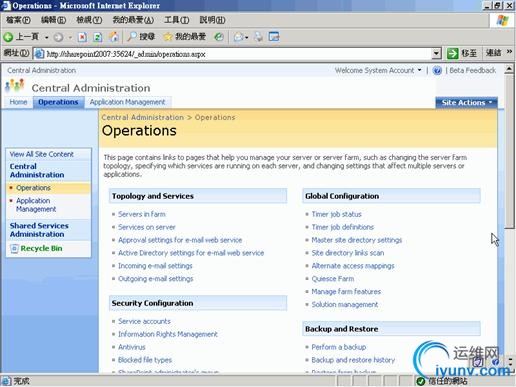Open the Tools menu

pyautogui.click(x=177, y=20)
